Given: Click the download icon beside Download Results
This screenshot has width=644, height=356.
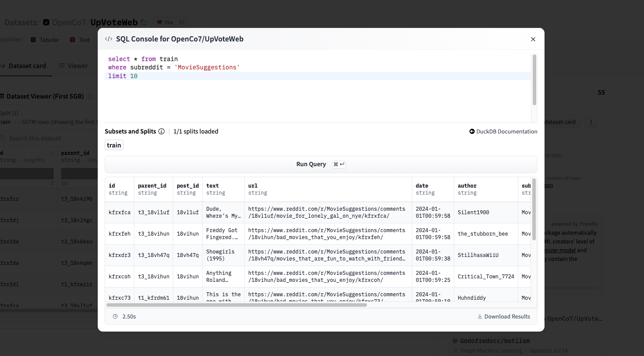Looking at the screenshot, I should tap(480, 317).
